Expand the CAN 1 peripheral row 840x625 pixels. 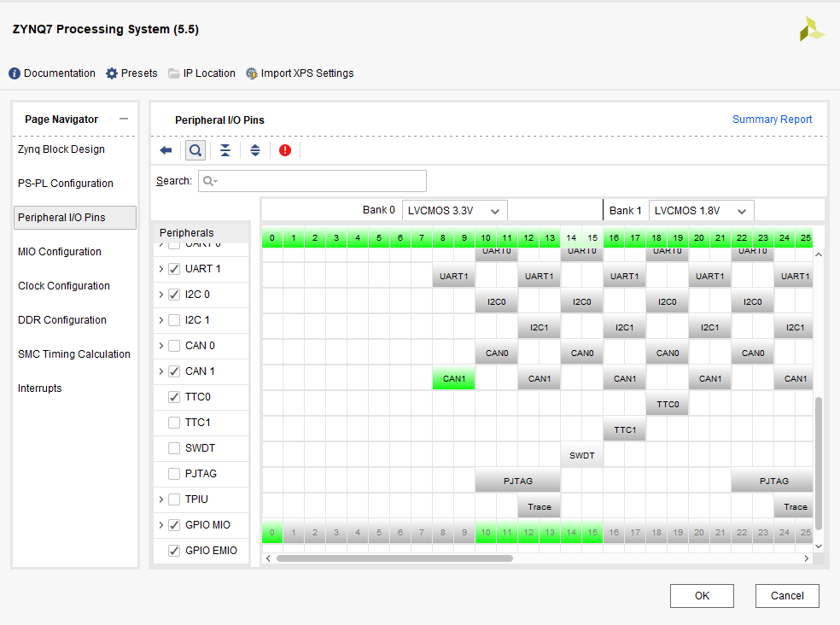click(161, 371)
